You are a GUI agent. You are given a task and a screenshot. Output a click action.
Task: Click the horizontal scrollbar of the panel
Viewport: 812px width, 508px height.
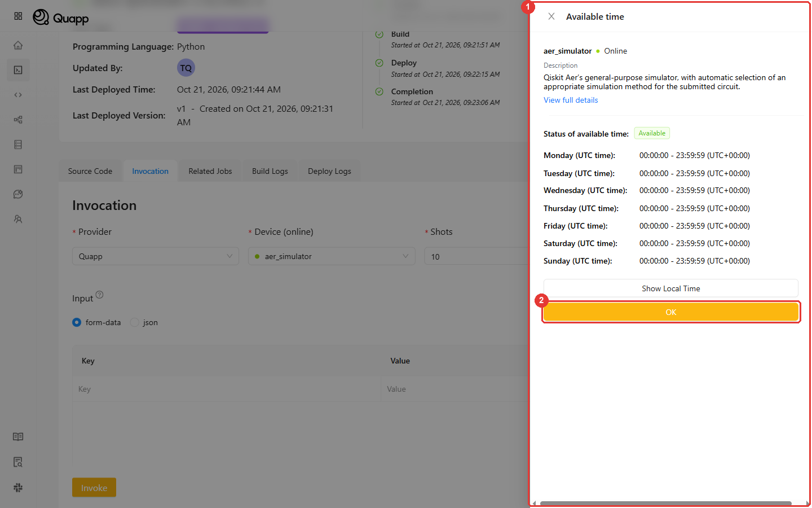click(666, 503)
